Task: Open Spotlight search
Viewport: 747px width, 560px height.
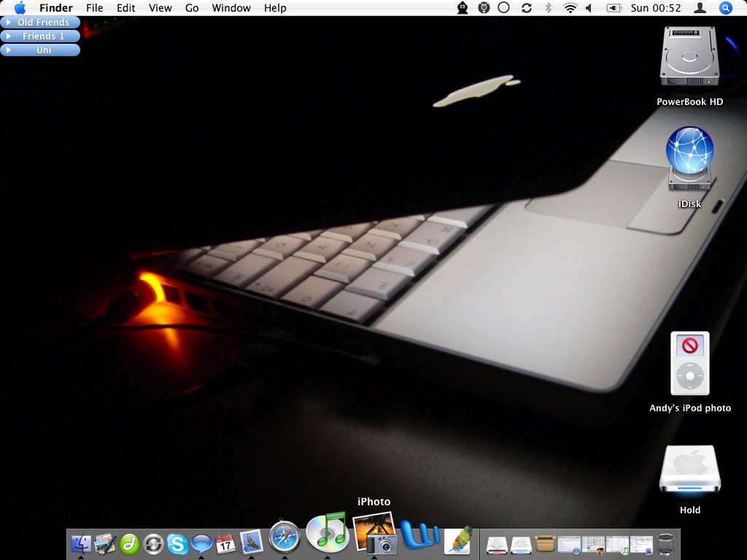Action: click(x=725, y=7)
